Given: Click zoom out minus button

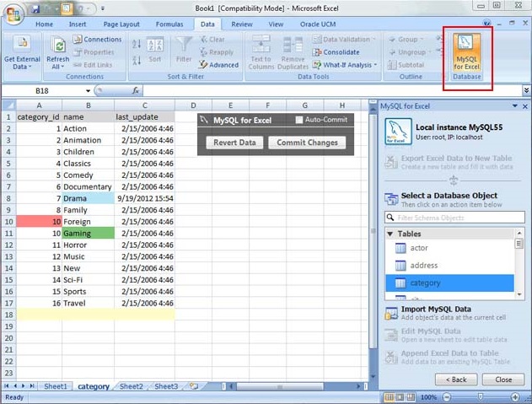Looking at the screenshot, I should tap(447, 397).
